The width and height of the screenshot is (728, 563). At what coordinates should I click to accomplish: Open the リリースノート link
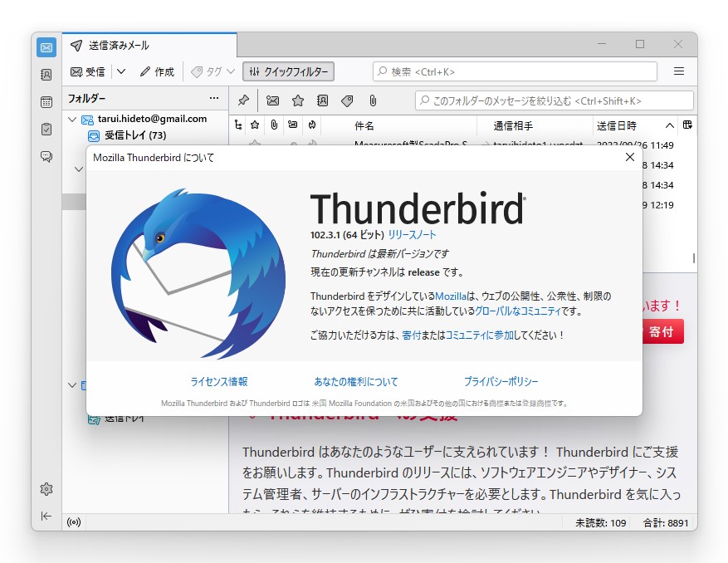(x=412, y=234)
